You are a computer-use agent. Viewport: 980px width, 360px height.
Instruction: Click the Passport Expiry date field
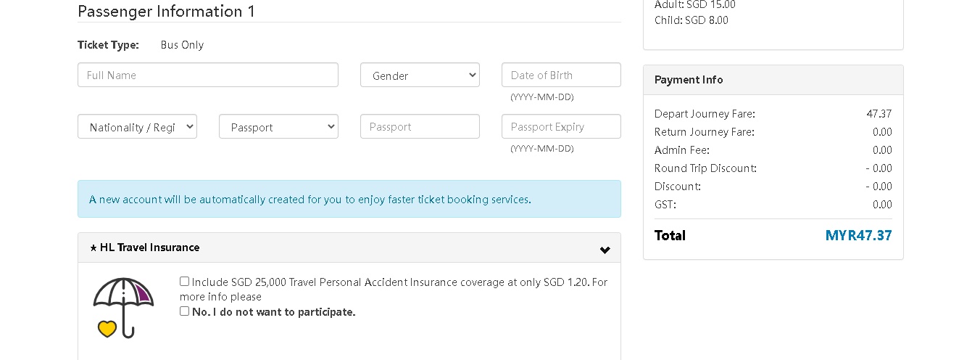click(x=560, y=127)
